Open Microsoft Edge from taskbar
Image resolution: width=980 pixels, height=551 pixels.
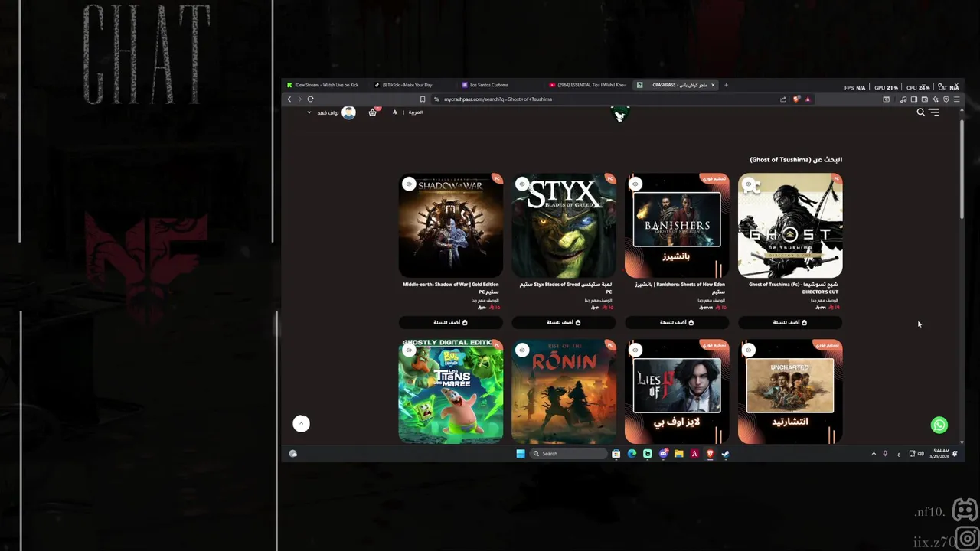[x=632, y=454]
